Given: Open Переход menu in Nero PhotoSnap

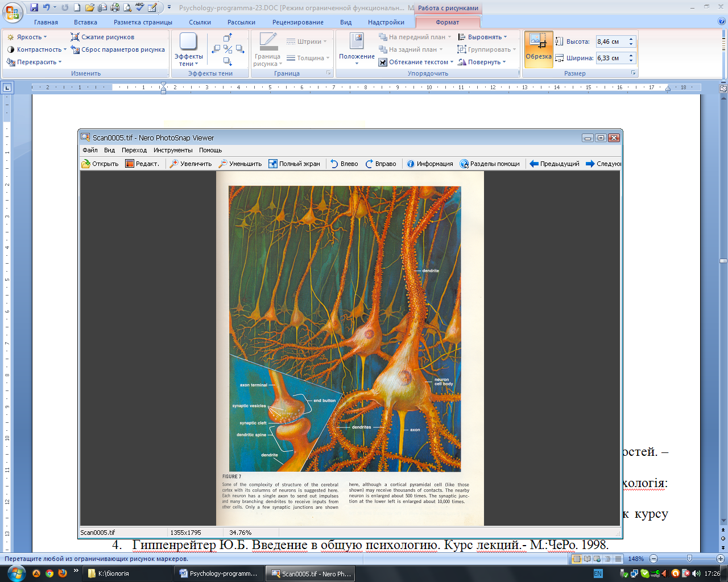Looking at the screenshot, I should click(134, 150).
